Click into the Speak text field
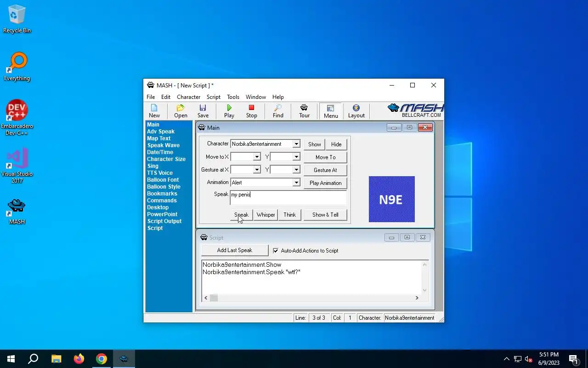Viewport: 588px width, 368px height. [x=288, y=198]
